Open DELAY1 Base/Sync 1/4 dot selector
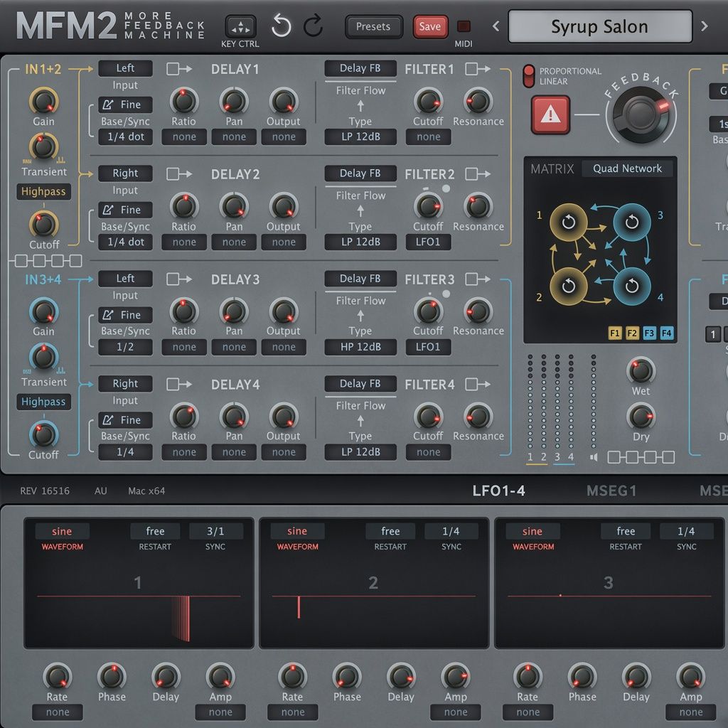The image size is (728, 728). (x=125, y=137)
